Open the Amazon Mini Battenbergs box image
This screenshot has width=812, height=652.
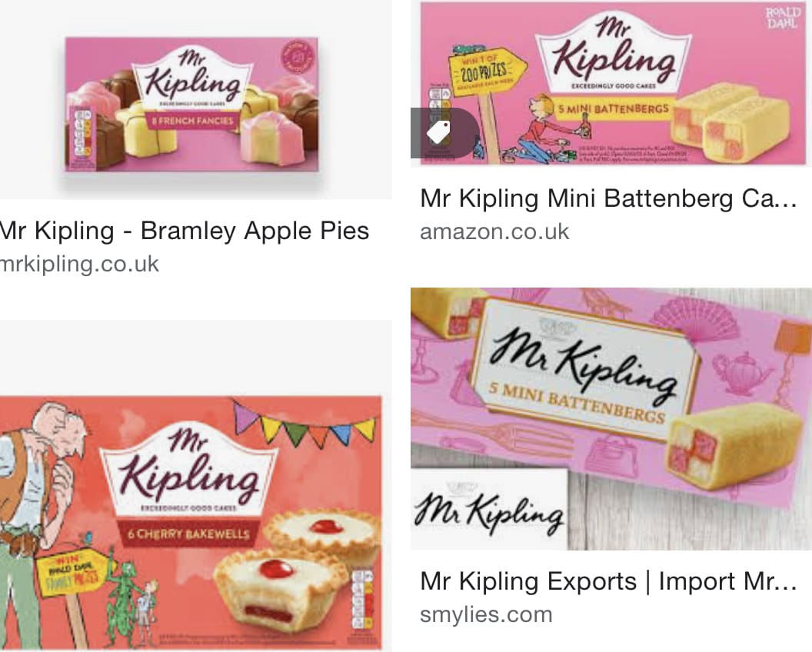pyautogui.click(x=611, y=84)
